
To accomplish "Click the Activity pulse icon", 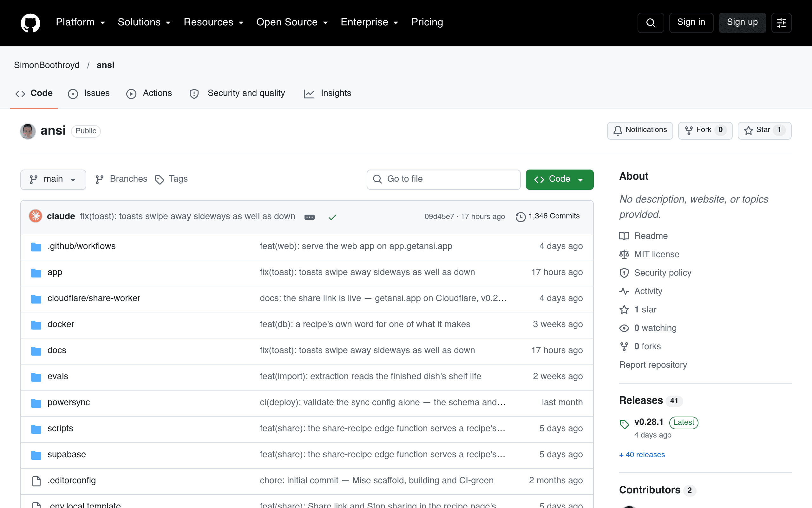I will pyautogui.click(x=624, y=291).
